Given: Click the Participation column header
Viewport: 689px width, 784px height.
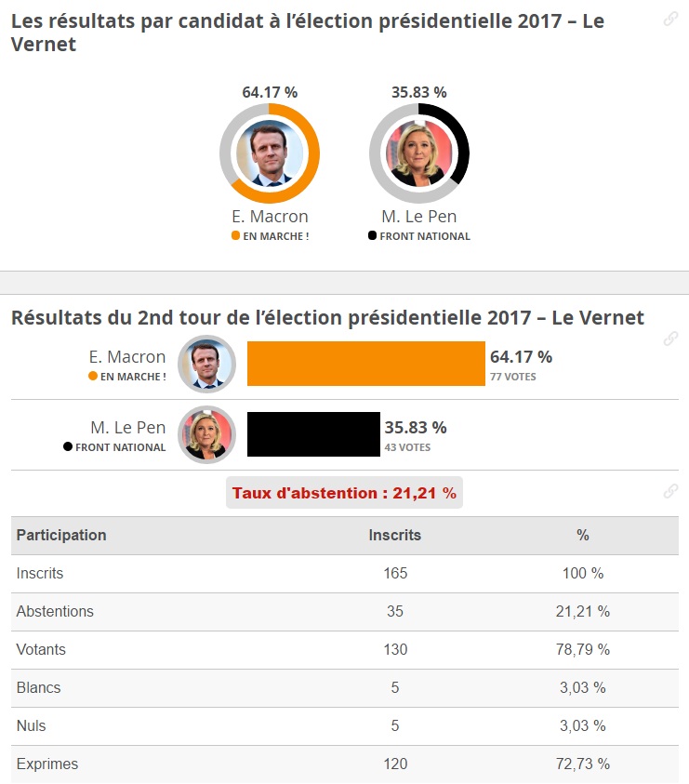Looking at the screenshot, I should (61, 535).
